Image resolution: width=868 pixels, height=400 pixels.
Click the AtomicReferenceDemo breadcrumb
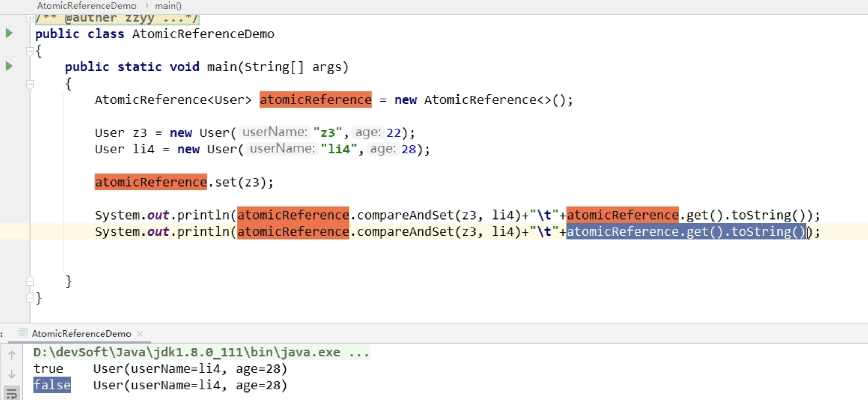coord(87,6)
